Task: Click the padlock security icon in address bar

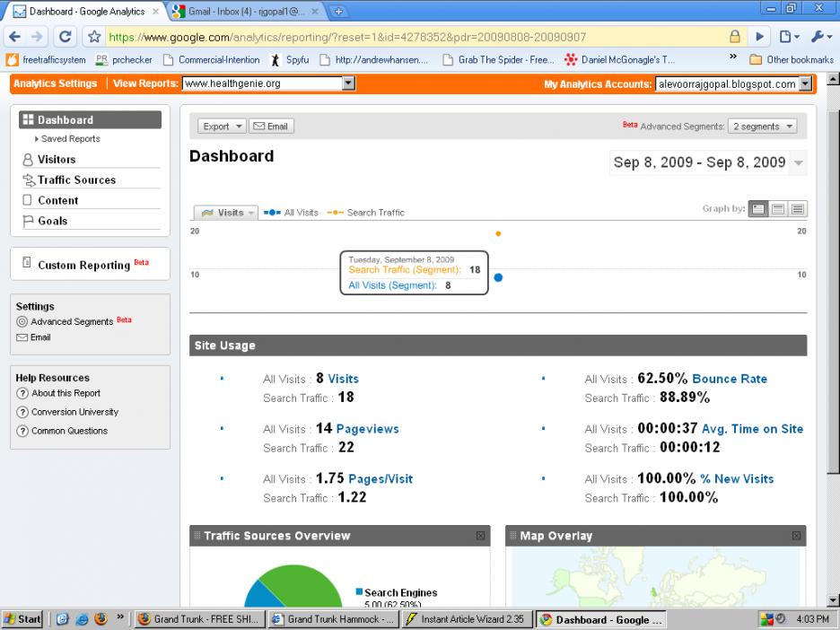Action: click(734, 37)
